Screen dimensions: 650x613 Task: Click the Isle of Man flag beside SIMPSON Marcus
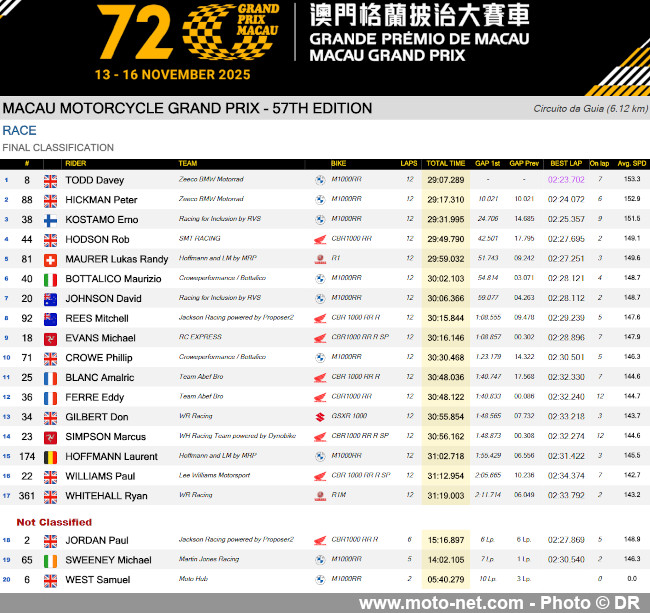[x=50, y=438]
